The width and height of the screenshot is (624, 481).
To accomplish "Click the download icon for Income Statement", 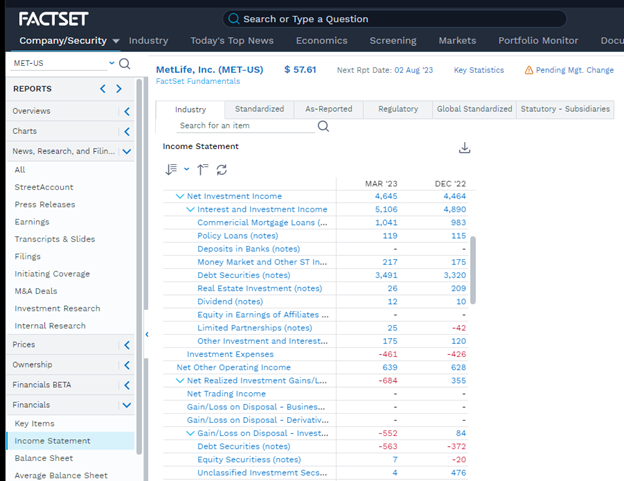I will 464,148.
